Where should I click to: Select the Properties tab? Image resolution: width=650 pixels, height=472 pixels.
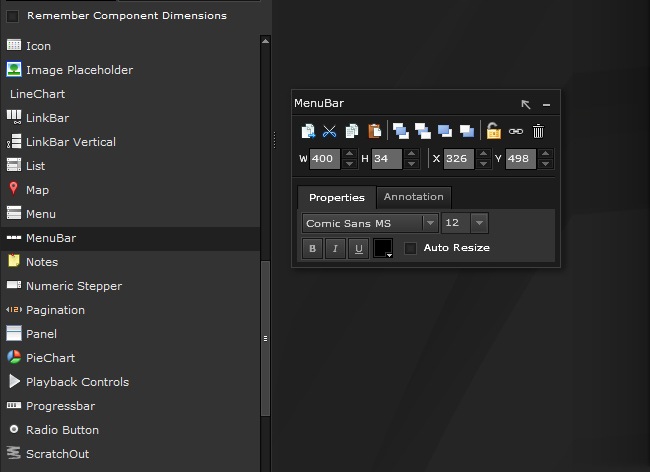coord(336,198)
